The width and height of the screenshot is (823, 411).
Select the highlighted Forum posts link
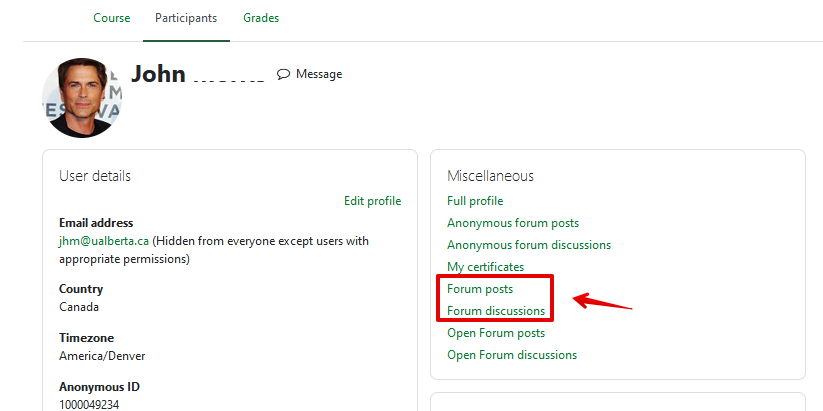click(480, 289)
